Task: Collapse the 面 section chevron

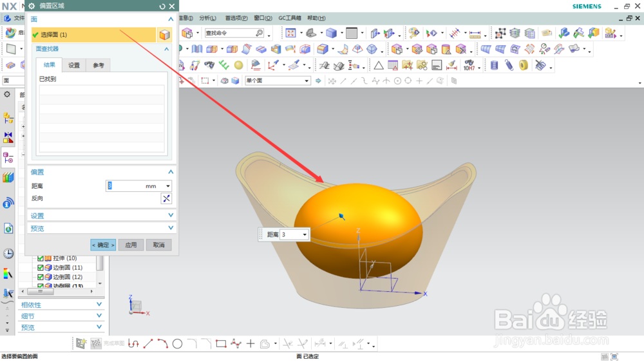Action: coord(171,19)
